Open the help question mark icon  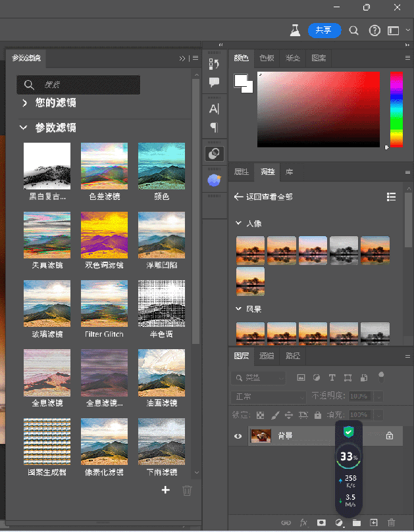pyautogui.click(x=375, y=31)
